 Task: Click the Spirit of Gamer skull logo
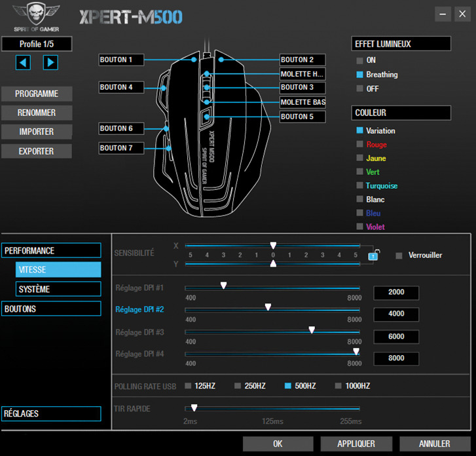pyautogui.click(x=37, y=16)
